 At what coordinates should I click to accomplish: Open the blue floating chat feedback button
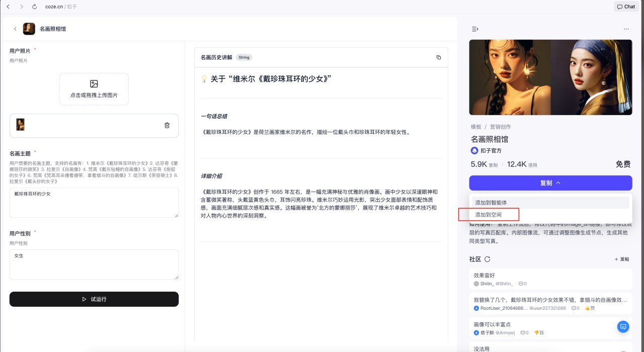point(623,327)
